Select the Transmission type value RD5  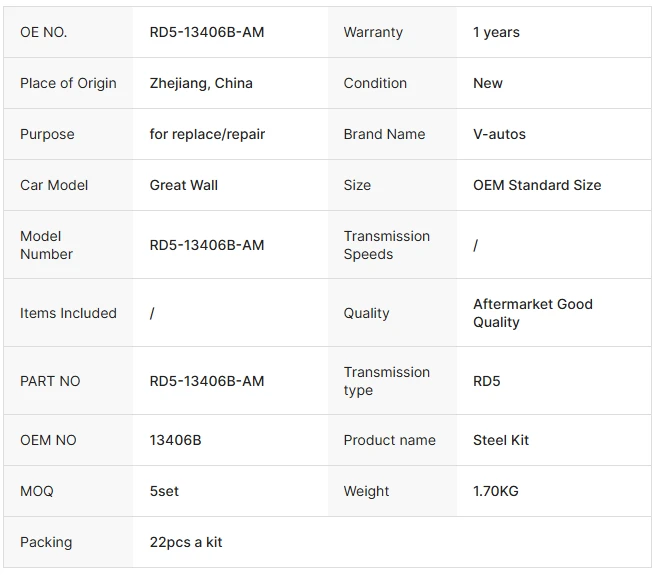click(x=486, y=381)
